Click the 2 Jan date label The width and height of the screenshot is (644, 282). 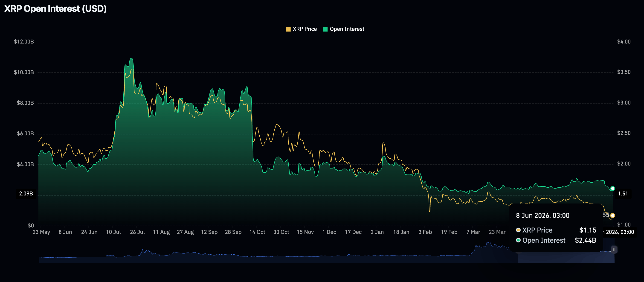tap(377, 232)
